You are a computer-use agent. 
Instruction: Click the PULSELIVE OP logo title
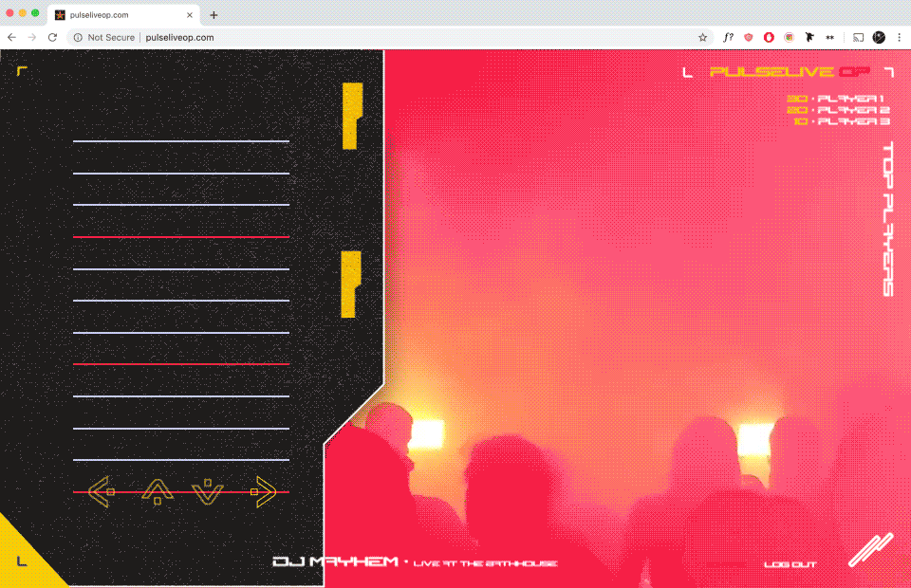[x=790, y=72]
